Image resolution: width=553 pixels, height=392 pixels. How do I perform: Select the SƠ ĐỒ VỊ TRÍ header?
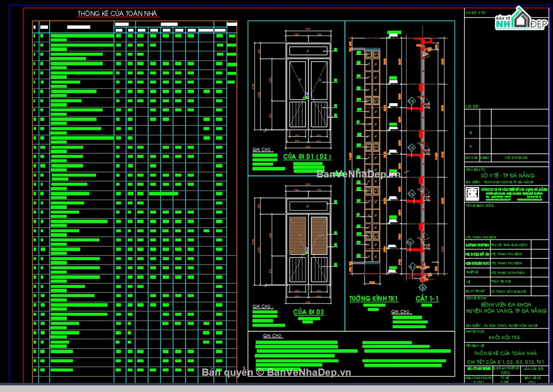tap(476, 13)
